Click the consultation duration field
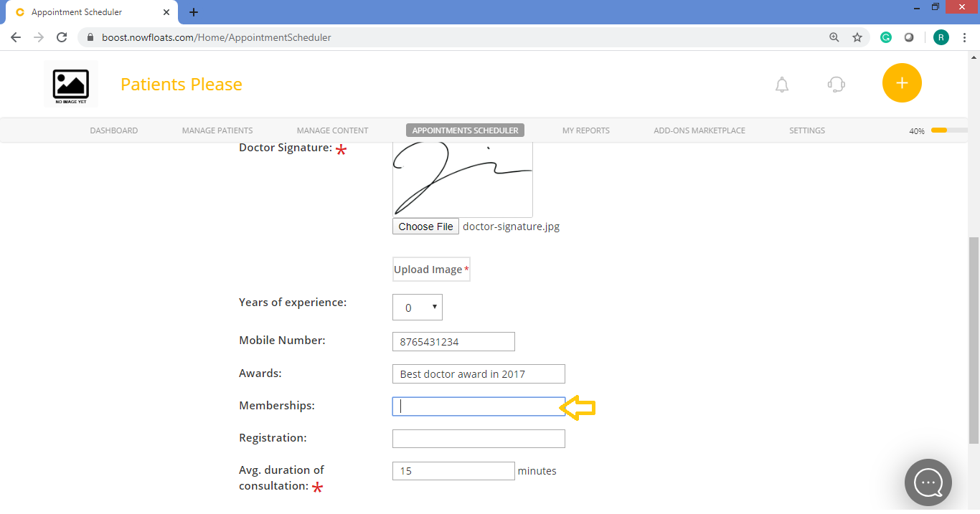The width and height of the screenshot is (980, 514). tap(453, 471)
